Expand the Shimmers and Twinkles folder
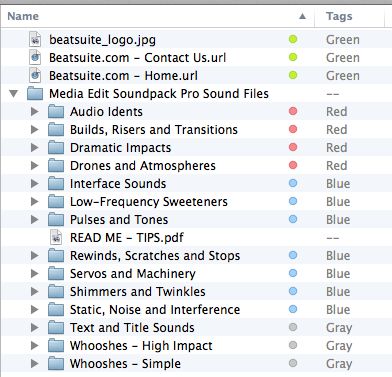This screenshot has width=392, height=377. tap(35, 292)
